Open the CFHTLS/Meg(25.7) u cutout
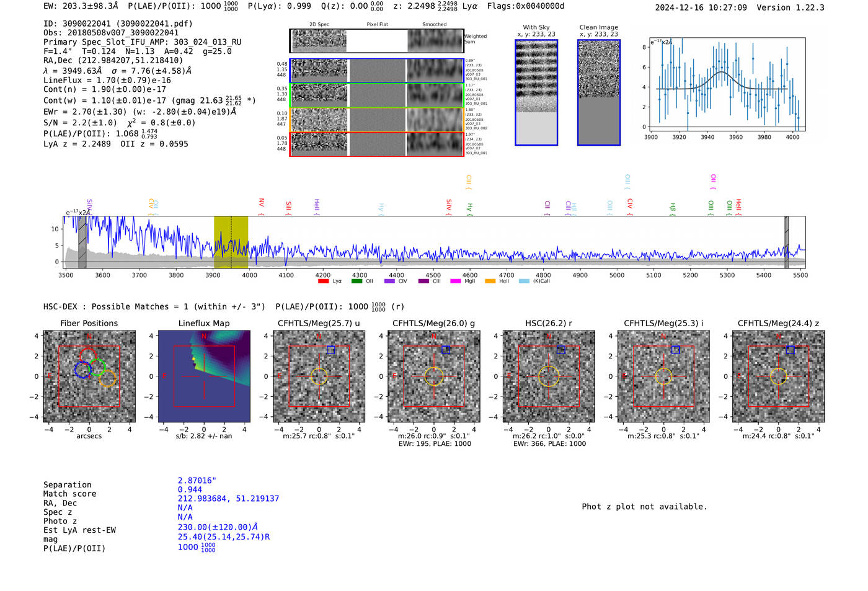 coord(319,376)
